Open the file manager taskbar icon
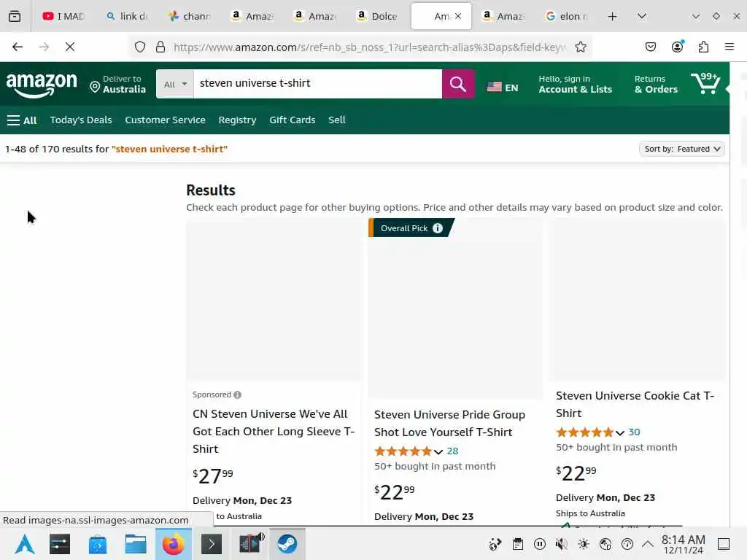Viewport: 747px width, 560px height. [135, 544]
